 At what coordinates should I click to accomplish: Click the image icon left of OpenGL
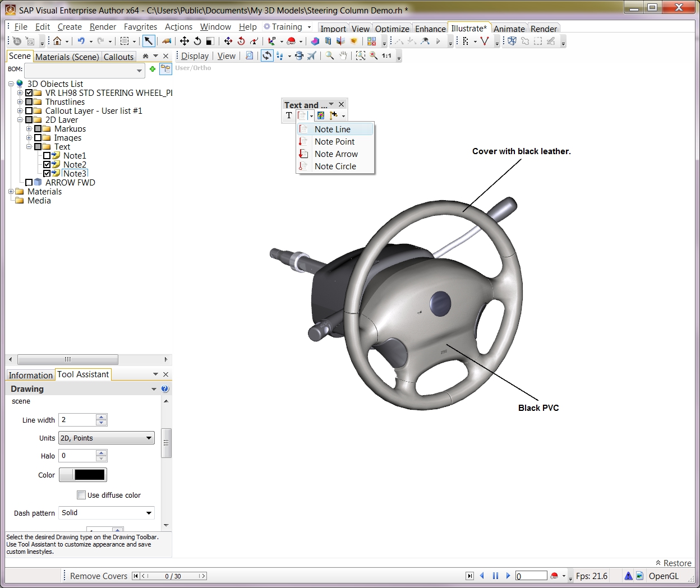coord(639,576)
